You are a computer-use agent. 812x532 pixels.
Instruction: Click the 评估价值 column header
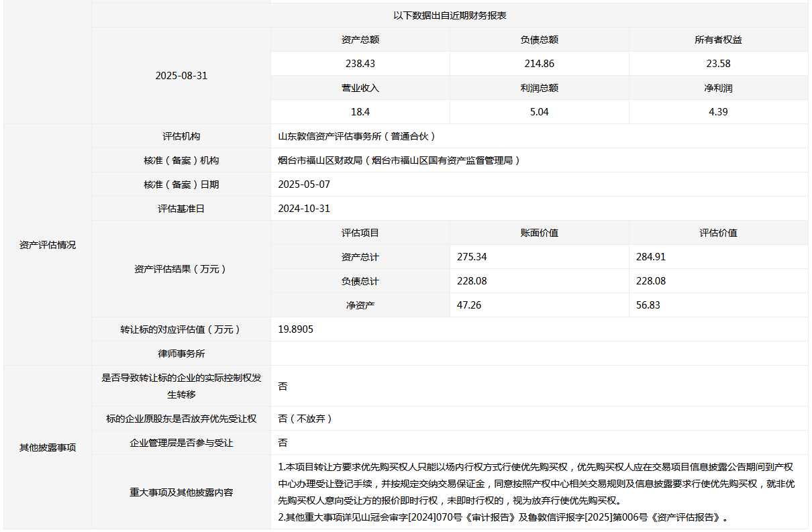[x=718, y=233]
